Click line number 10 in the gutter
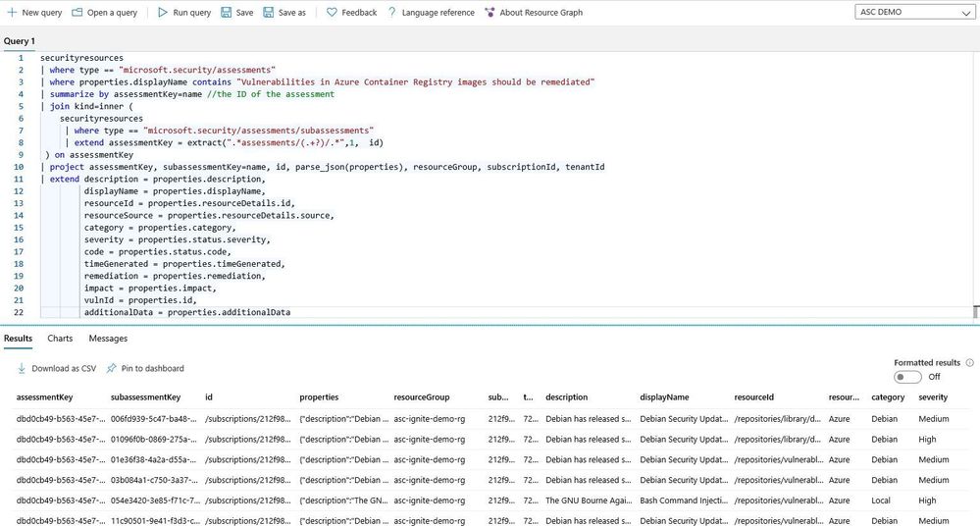The height and width of the screenshot is (527, 980). coord(19,167)
